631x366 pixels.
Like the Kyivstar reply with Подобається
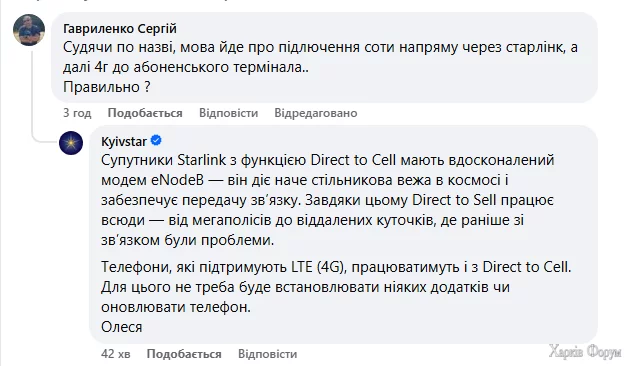click(x=184, y=354)
